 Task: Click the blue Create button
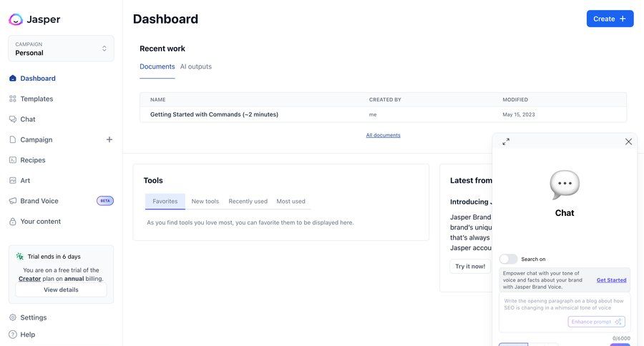(610, 19)
